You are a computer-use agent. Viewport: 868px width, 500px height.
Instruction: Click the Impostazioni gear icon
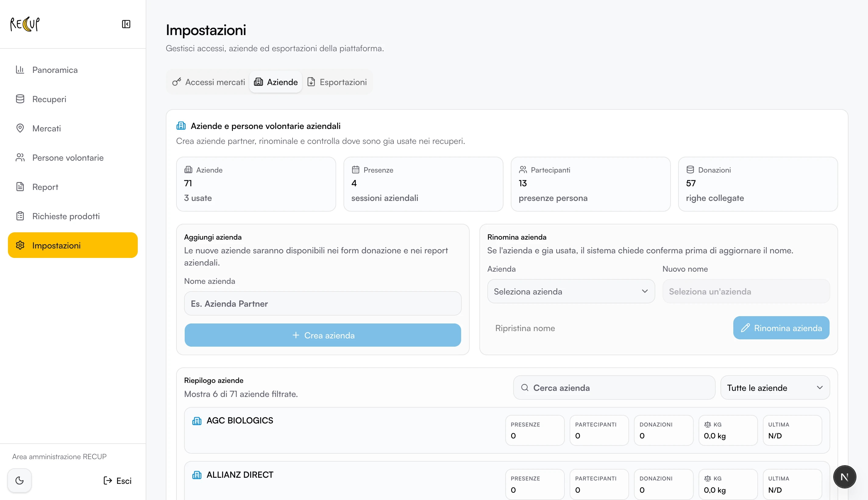(20, 245)
